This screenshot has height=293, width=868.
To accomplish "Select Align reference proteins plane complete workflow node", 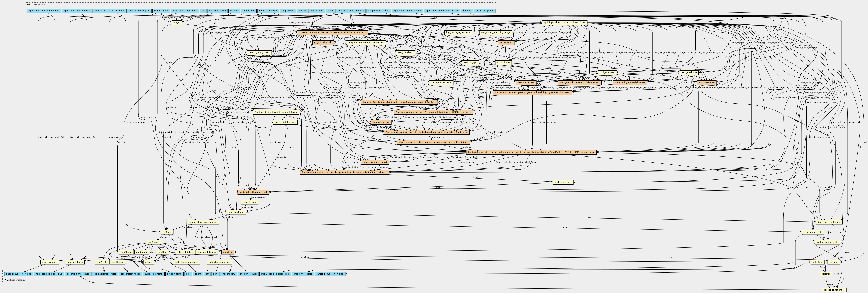I will (x=434, y=142).
